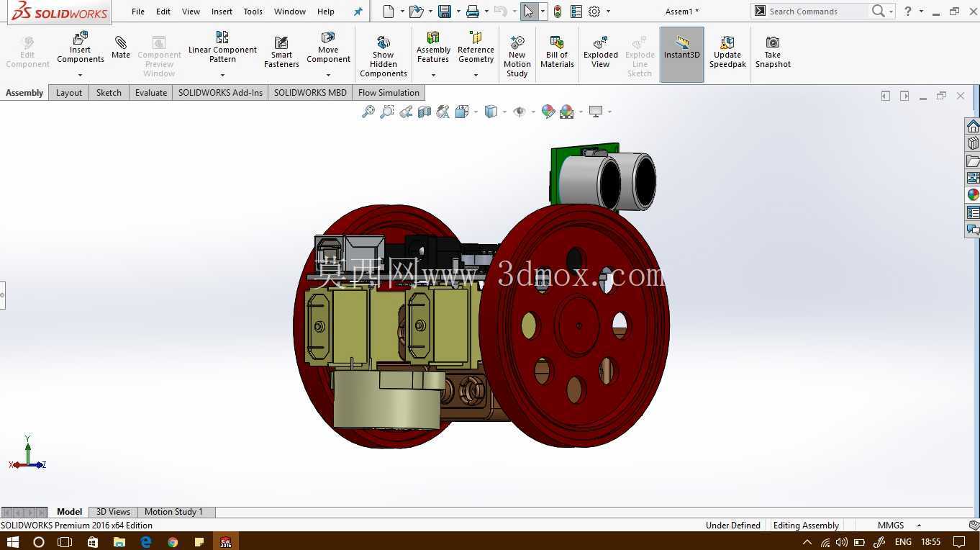
Task: Open the Chrome taskbar icon
Action: click(173, 541)
